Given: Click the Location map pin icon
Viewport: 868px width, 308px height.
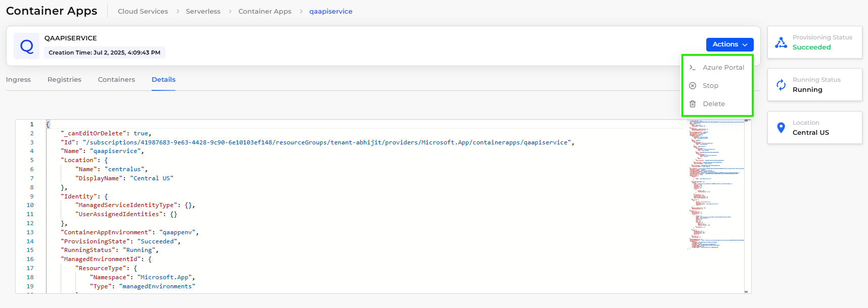Looking at the screenshot, I should (781, 128).
